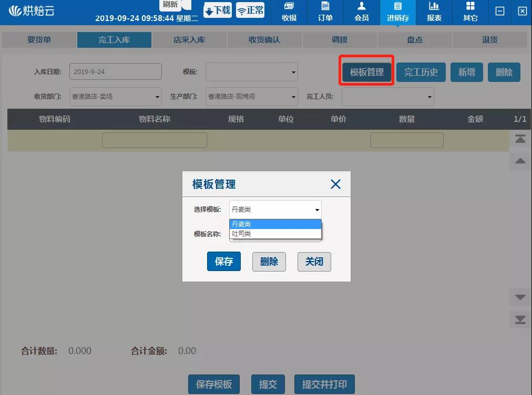Check the 正常 network status indicator

pos(250,10)
